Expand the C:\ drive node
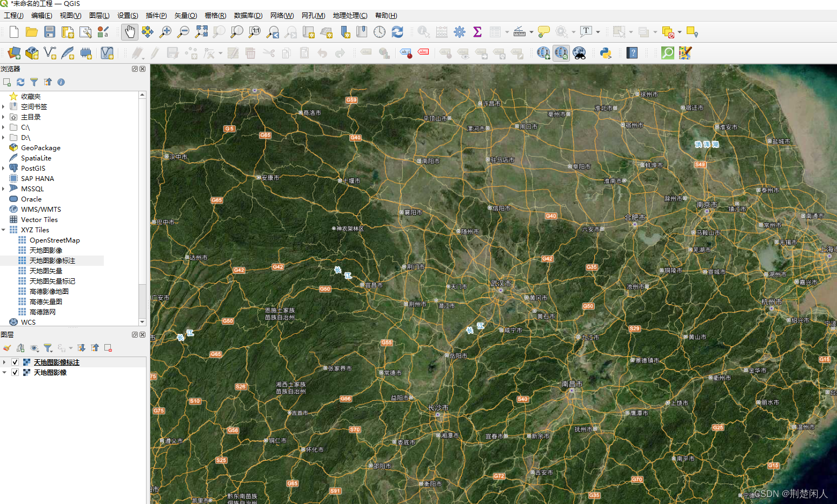The height and width of the screenshot is (504, 837). pyautogui.click(x=3, y=127)
